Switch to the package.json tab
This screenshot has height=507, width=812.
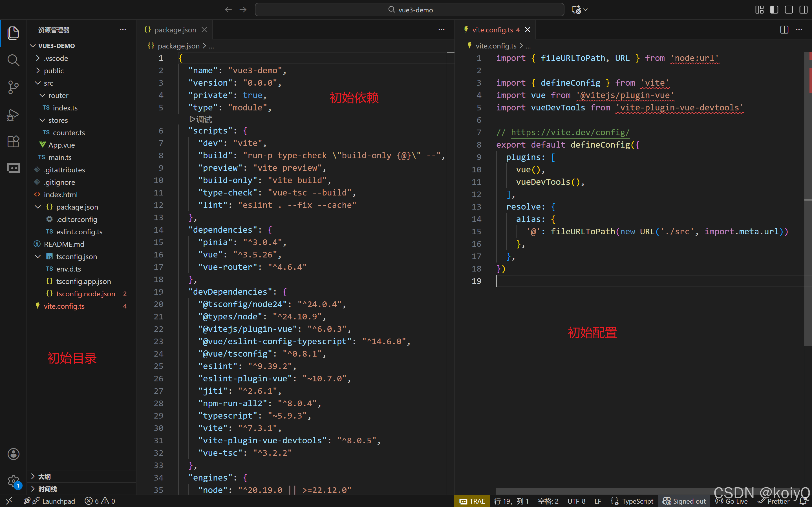pyautogui.click(x=175, y=30)
